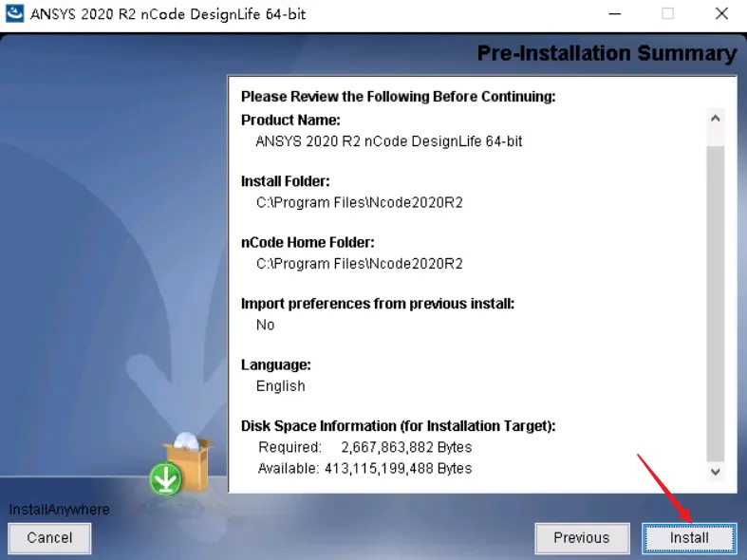The image size is (747, 560).
Task: Click the 'Install Folder:' label
Action: tap(286, 181)
